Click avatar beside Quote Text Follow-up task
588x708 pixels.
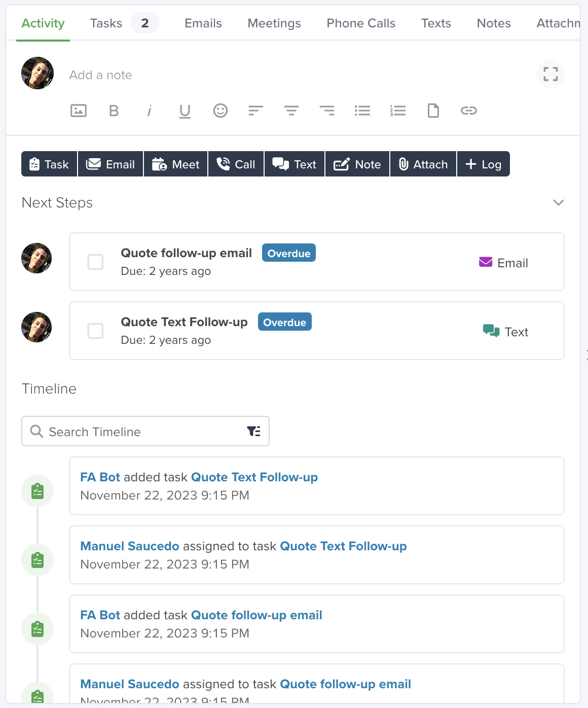click(x=36, y=327)
